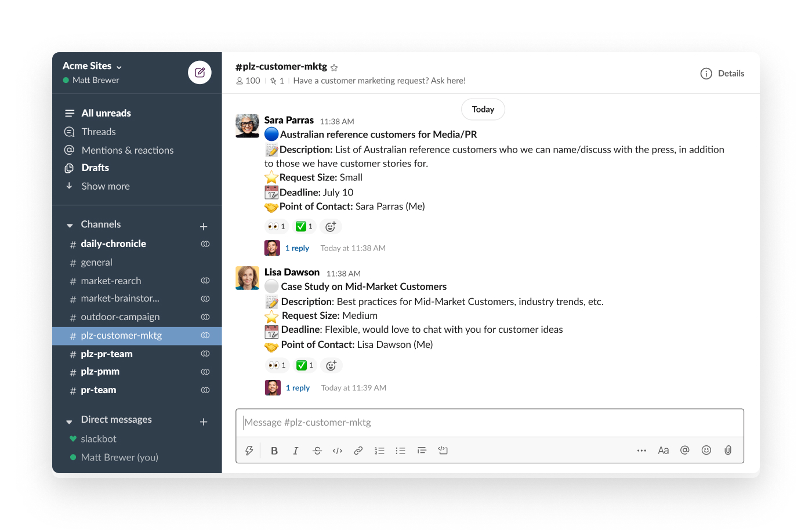812x530 pixels.
Task: Insert inline code formatting
Action: pyautogui.click(x=338, y=451)
